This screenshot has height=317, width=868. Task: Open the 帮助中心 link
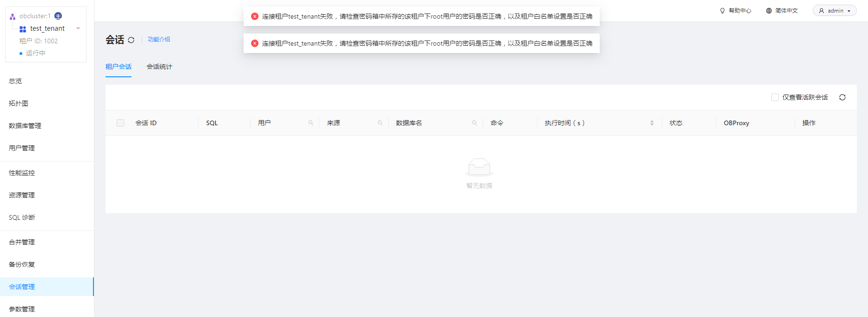[x=740, y=11]
